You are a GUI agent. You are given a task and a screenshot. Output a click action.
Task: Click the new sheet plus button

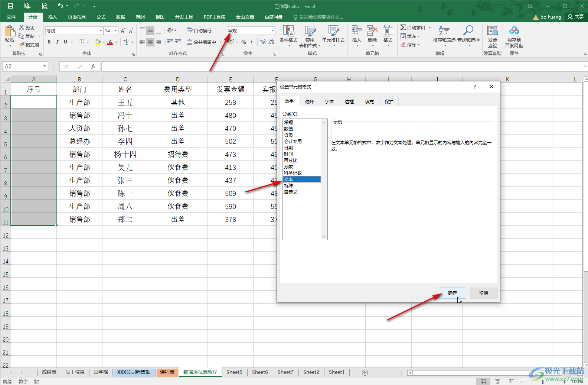[365, 372]
